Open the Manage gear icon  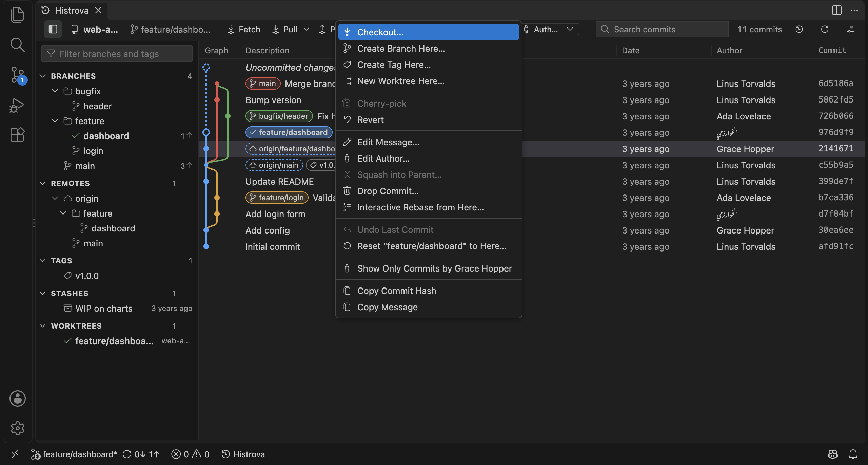[17, 428]
